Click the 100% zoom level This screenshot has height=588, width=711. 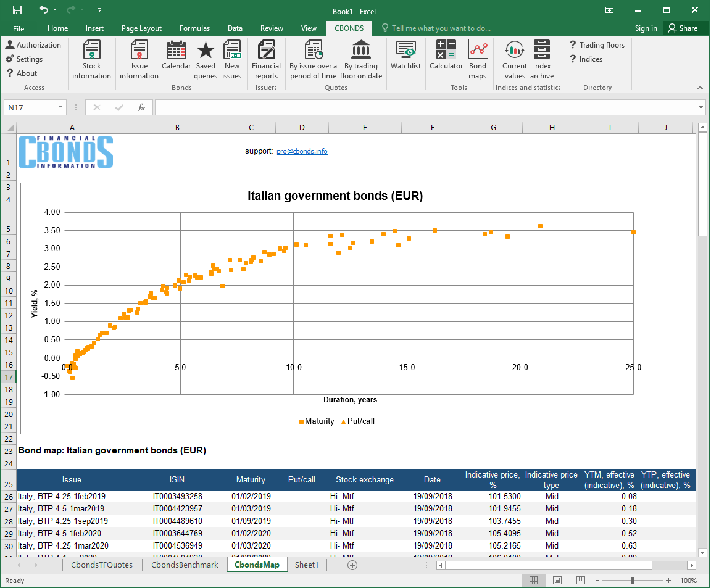(x=688, y=581)
